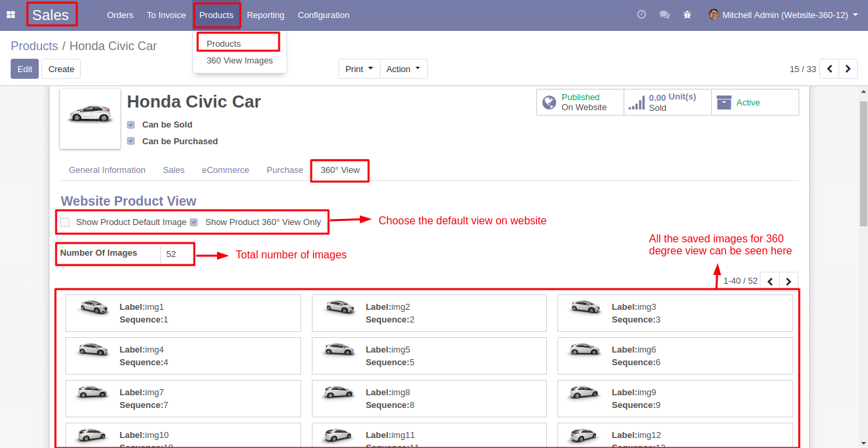Open the Reporting menu
This screenshot has height=448, width=868.
click(x=266, y=15)
